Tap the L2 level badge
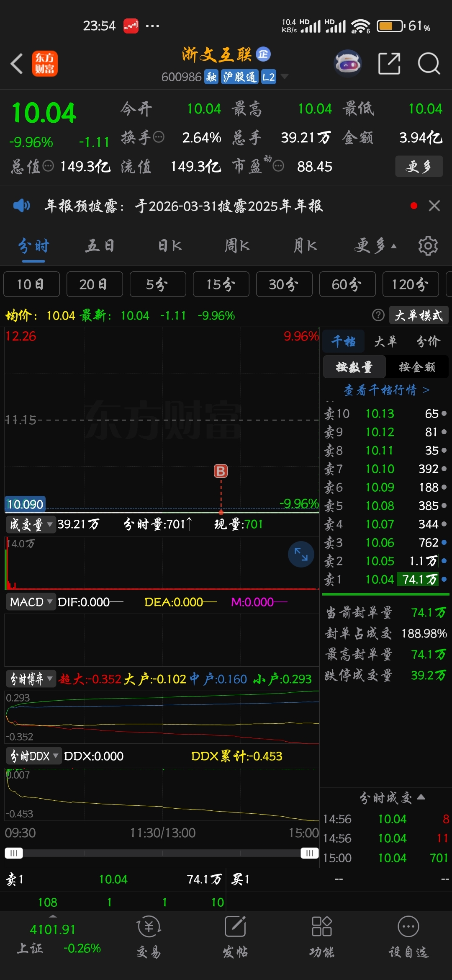The image size is (452, 980). (x=268, y=77)
